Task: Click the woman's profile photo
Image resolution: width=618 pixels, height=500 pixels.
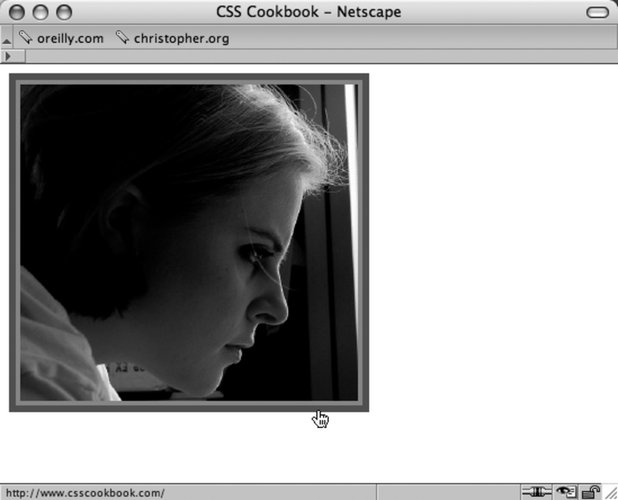Action: point(188,242)
